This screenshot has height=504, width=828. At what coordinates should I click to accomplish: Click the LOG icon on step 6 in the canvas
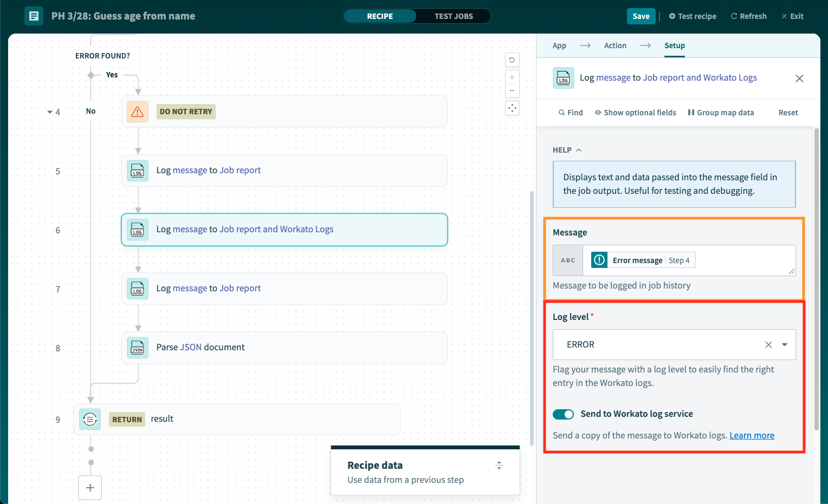tap(137, 230)
